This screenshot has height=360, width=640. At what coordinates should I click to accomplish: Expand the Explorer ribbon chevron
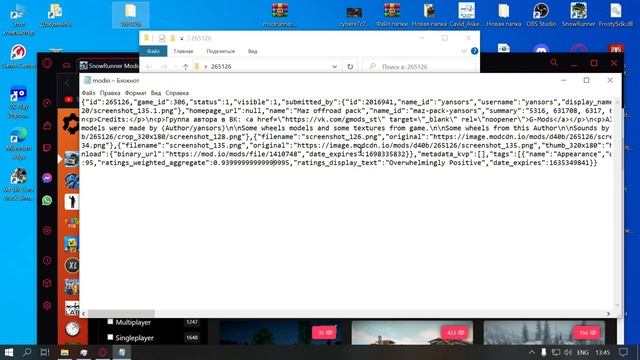click(x=464, y=51)
